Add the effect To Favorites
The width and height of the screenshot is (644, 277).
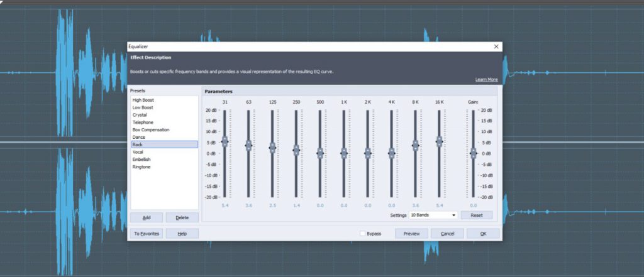[x=147, y=234]
